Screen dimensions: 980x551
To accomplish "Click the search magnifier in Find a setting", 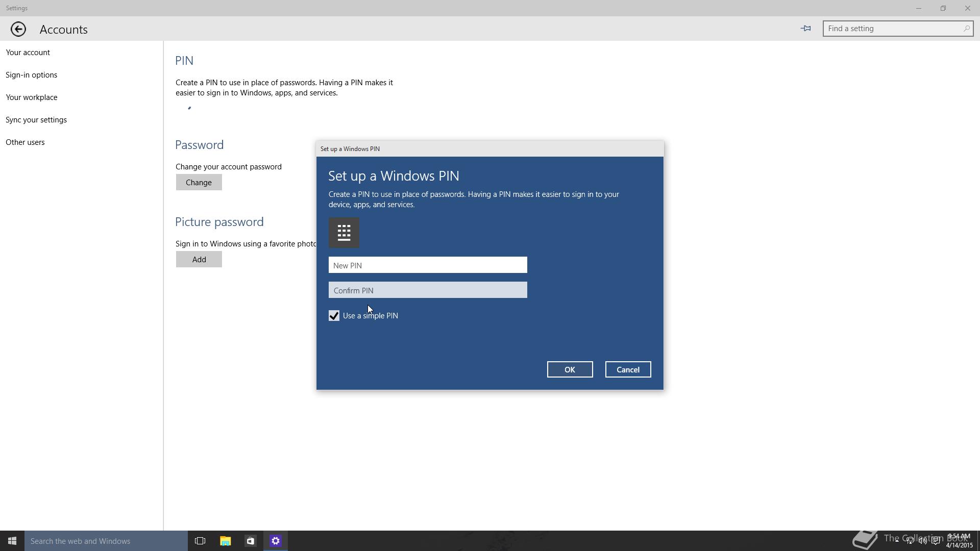I will point(966,29).
